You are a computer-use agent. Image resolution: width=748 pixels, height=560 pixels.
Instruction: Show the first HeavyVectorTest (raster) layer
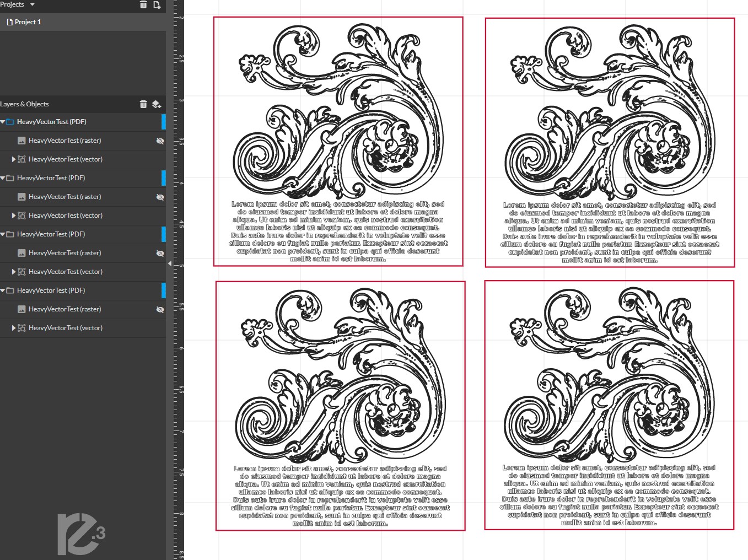click(x=160, y=141)
